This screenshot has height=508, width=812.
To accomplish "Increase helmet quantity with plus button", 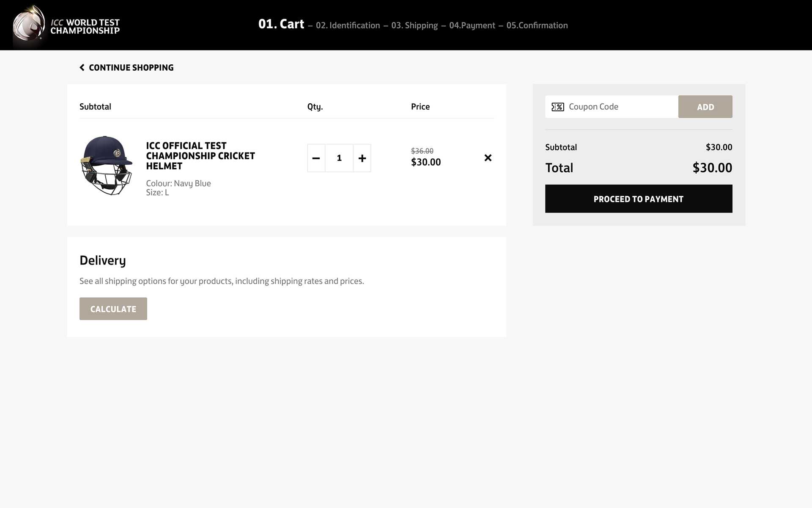I will tap(362, 158).
